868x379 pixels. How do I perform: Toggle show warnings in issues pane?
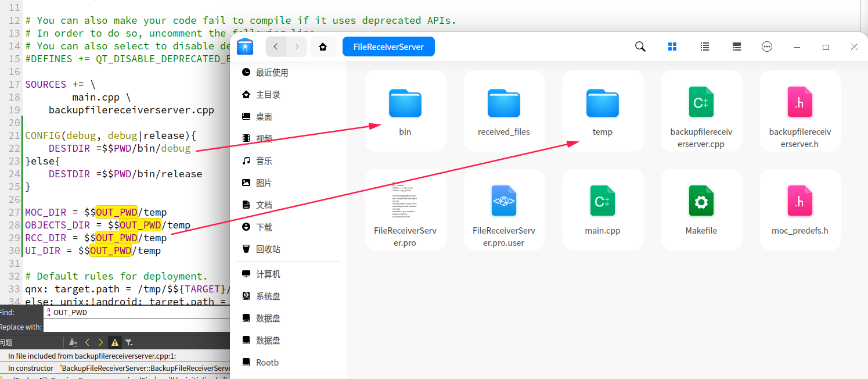pyautogui.click(x=115, y=343)
